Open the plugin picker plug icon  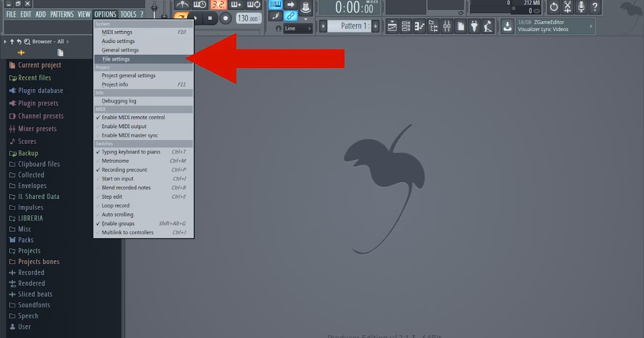(474, 25)
